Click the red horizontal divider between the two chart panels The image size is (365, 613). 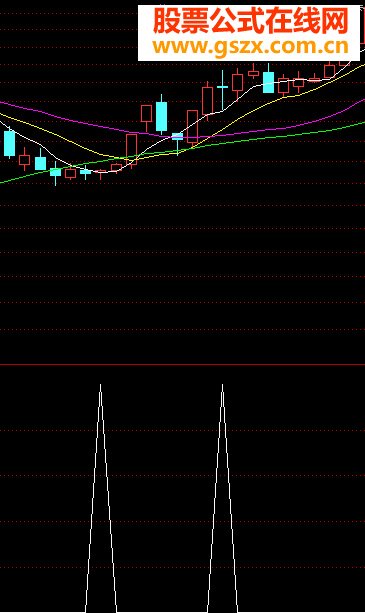[x=182, y=364]
